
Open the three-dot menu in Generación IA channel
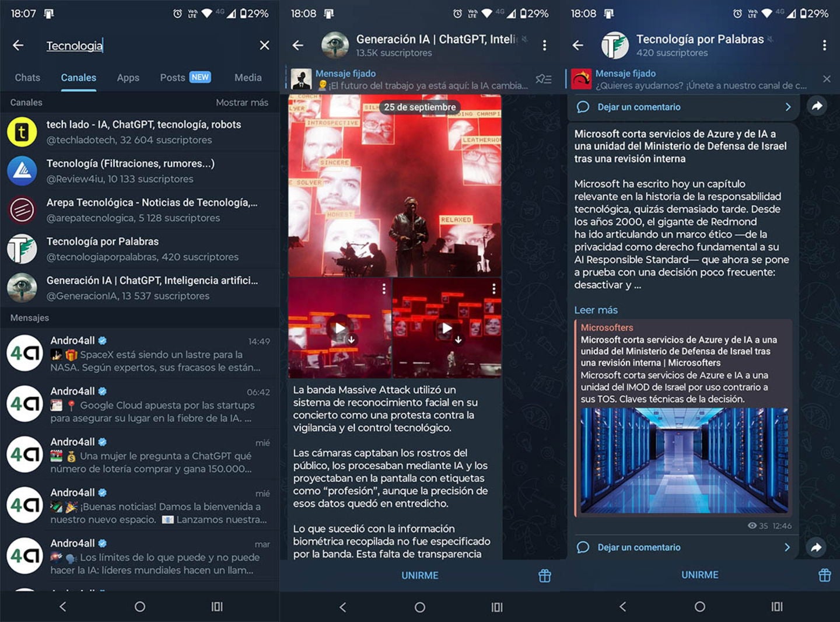point(545,45)
